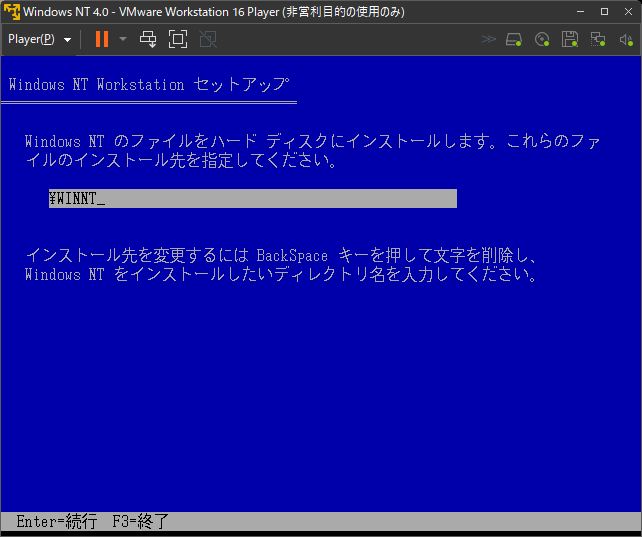Click the double-chevron expand toolbar icon

(488, 39)
